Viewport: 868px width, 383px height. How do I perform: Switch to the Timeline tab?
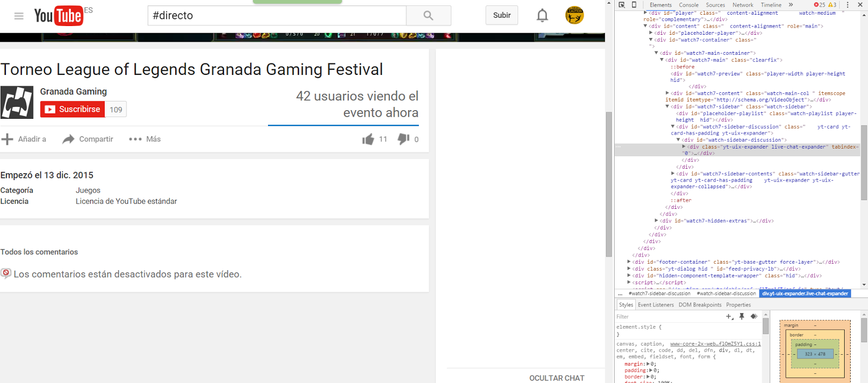pos(771,5)
